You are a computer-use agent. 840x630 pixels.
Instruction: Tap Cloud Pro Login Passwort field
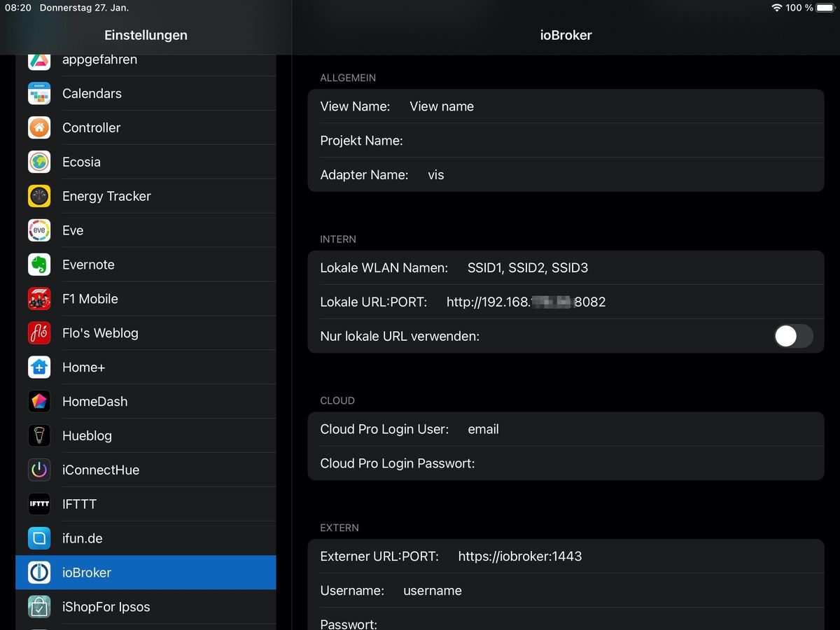[566, 463]
